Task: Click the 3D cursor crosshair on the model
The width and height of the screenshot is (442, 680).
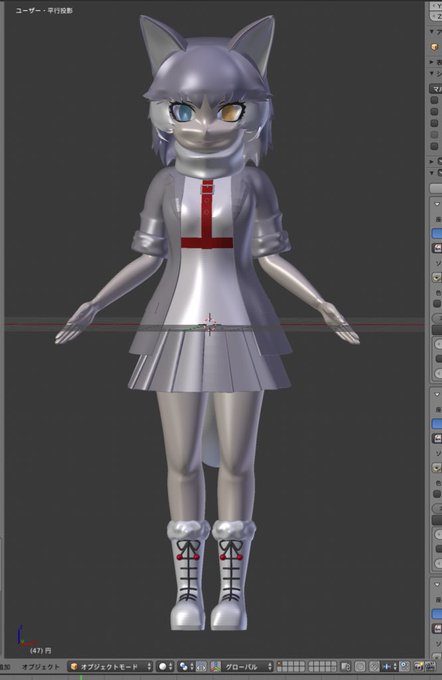Action: [210, 324]
